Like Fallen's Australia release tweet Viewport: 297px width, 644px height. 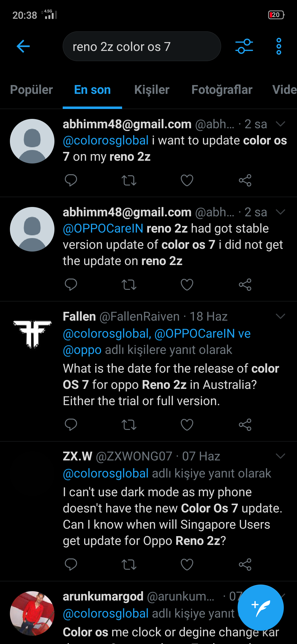pyautogui.click(x=187, y=425)
